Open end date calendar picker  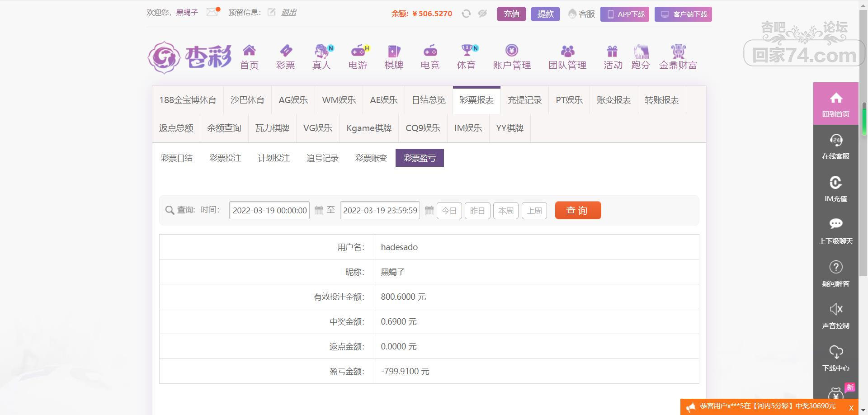pos(429,210)
